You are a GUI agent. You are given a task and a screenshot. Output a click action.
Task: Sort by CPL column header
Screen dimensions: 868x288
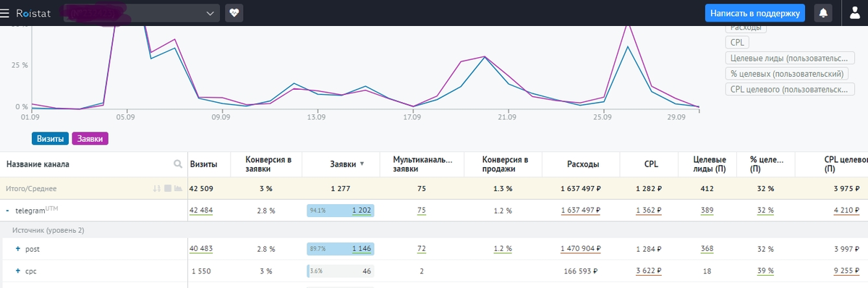point(651,164)
